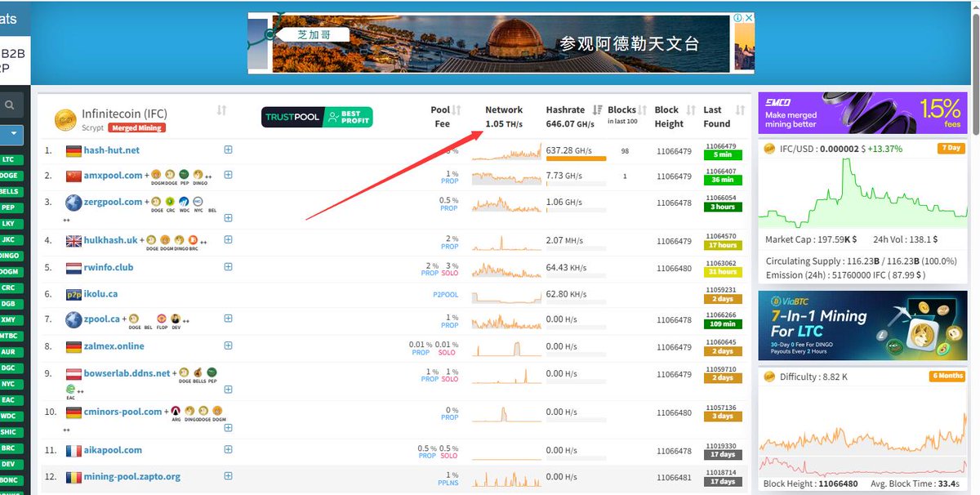Viewport: 980px width, 495px height.
Task: Expand details for zpool.ca
Action: click(228, 319)
